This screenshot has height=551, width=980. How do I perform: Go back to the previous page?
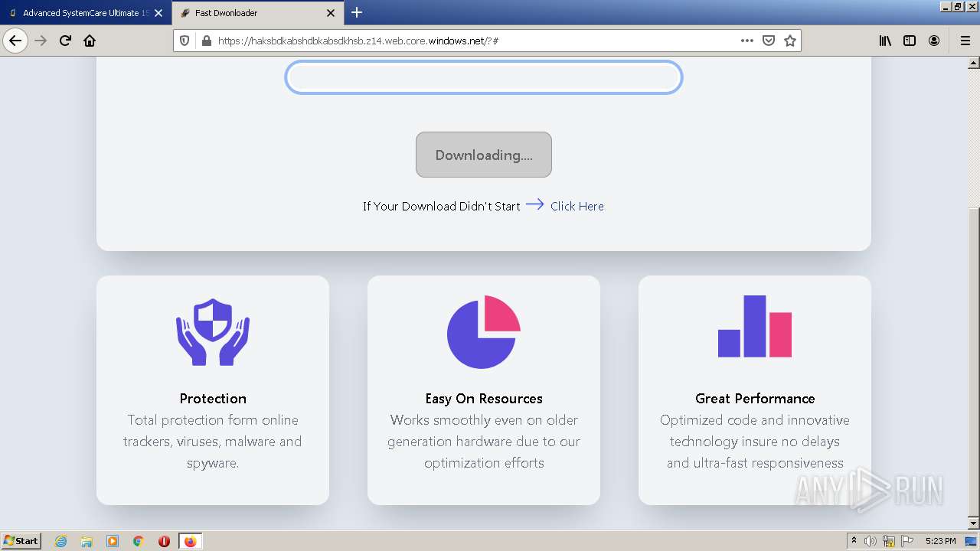(x=15, y=41)
